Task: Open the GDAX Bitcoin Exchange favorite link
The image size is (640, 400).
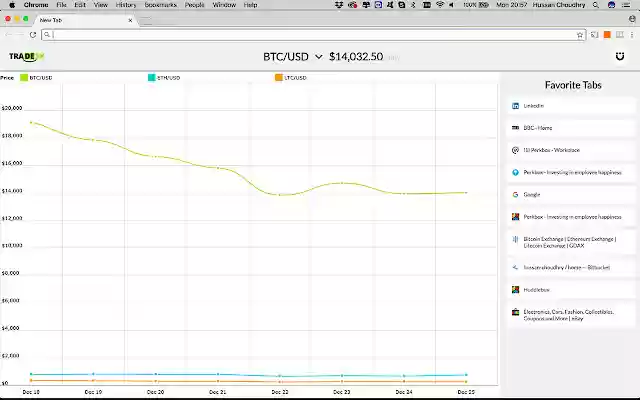Action: 571,242
